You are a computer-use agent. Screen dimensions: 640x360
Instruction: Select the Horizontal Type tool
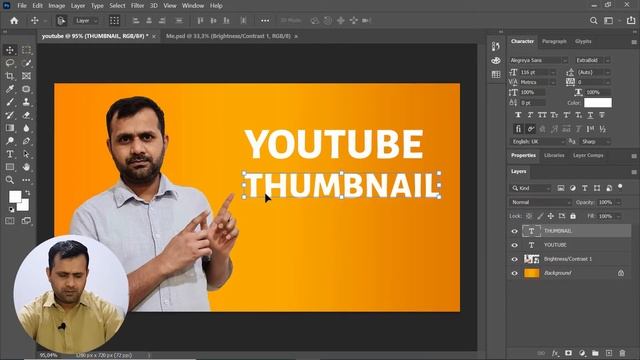(x=10, y=154)
